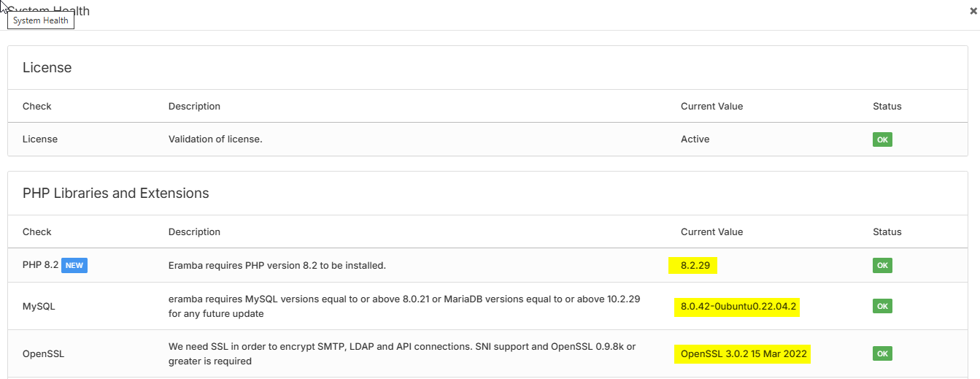980x379 pixels.
Task: Click the OK badge in the PHP 8.2 row
Action: click(x=882, y=266)
